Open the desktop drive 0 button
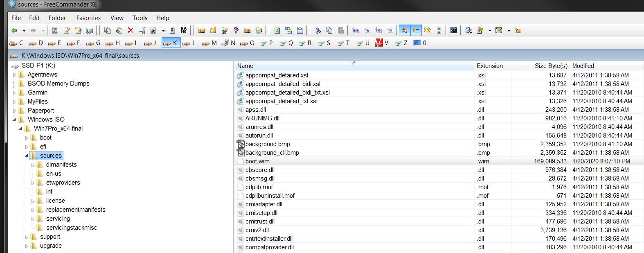644x253 pixels. [x=420, y=43]
